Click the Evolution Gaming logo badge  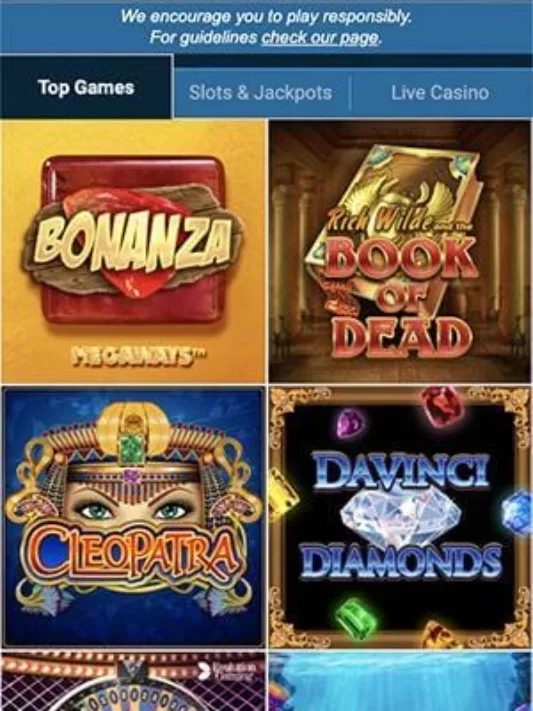[x=229, y=671]
